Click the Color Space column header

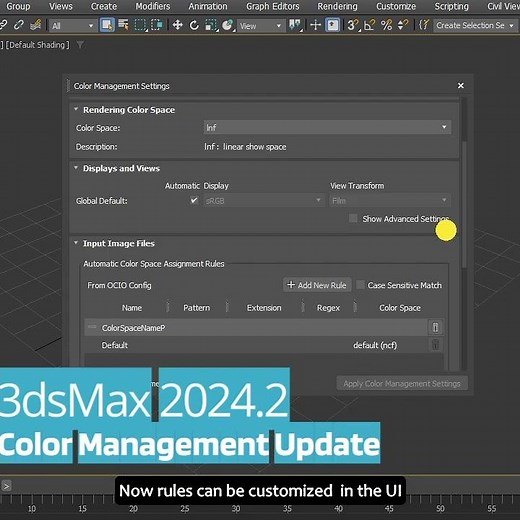pos(400,308)
